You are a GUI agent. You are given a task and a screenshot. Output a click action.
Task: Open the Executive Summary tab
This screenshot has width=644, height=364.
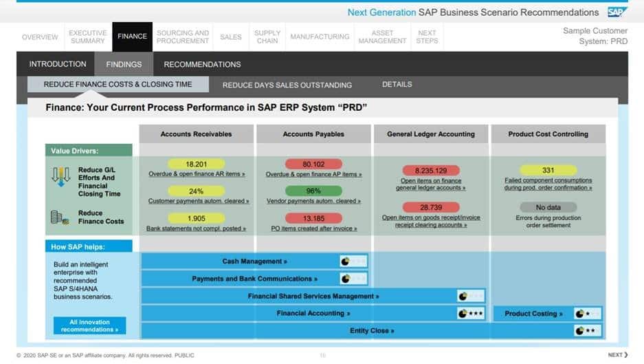click(x=88, y=37)
